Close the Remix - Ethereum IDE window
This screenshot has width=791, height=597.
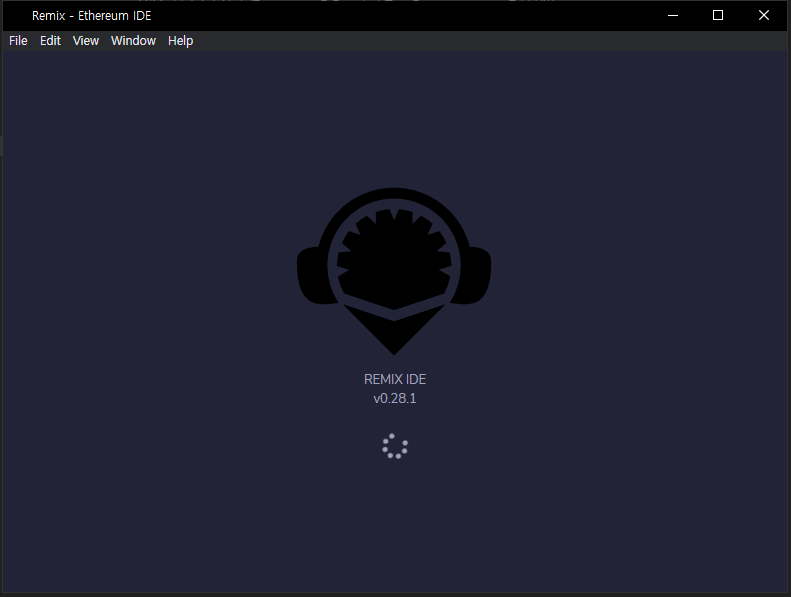pos(764,16)
